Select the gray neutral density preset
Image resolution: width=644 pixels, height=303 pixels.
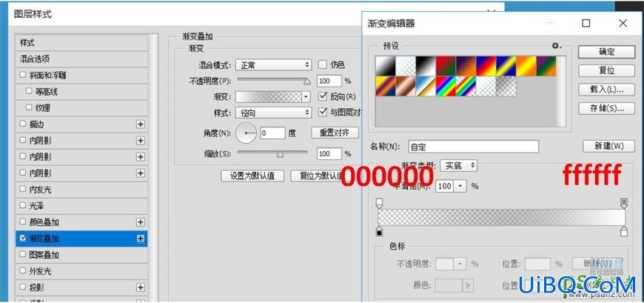pos(506,87)
